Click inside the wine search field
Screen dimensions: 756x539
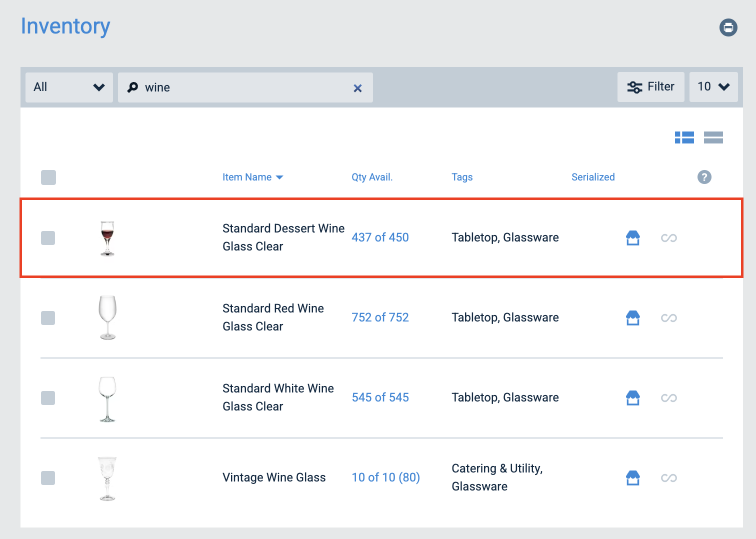tap(225, 87)
